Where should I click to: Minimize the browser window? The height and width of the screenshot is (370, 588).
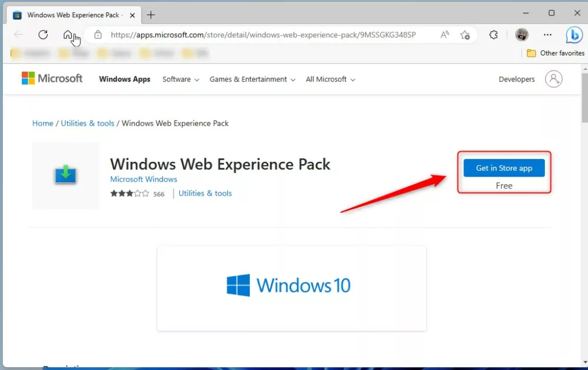[x=526, y=13]
